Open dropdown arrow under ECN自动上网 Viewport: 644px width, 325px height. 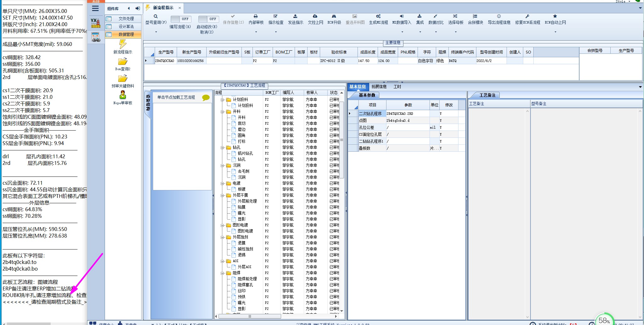555,32
